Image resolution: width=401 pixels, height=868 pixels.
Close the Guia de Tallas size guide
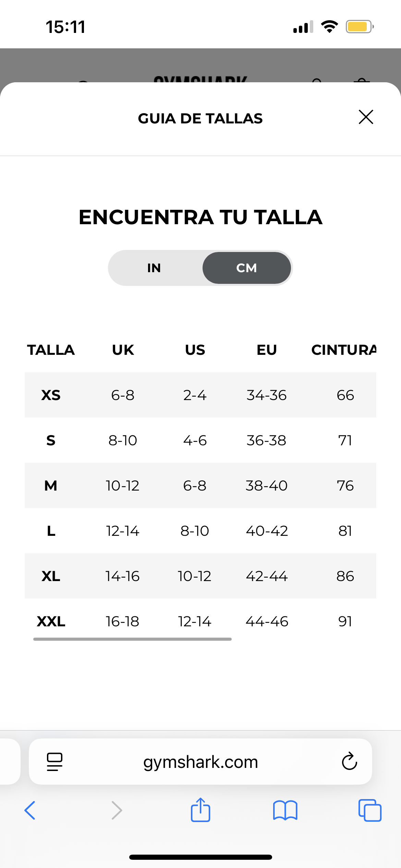pos(366,117)
